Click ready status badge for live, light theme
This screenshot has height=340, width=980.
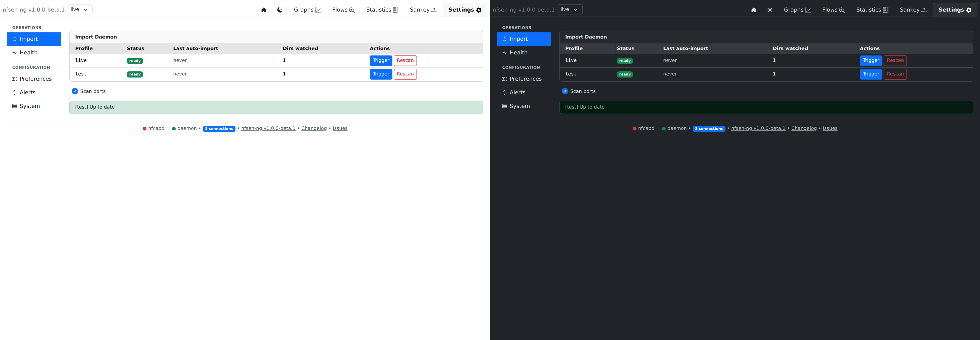135,61
